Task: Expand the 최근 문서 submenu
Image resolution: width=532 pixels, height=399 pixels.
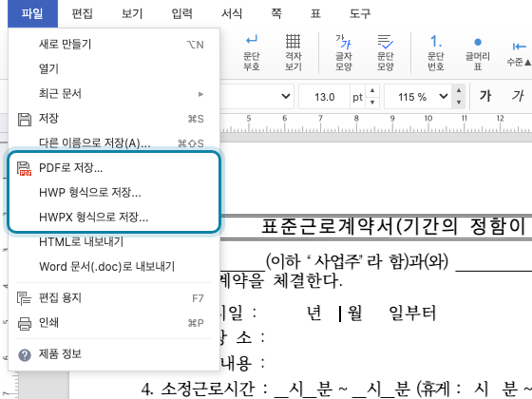Action: pyautogui.click(x=114, y=94)
